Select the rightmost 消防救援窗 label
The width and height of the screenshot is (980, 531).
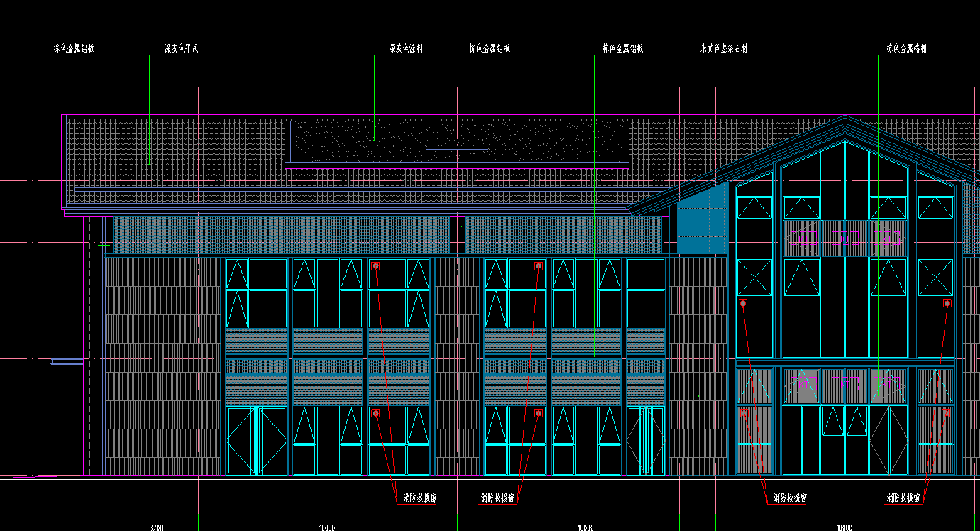pos(904,498)
